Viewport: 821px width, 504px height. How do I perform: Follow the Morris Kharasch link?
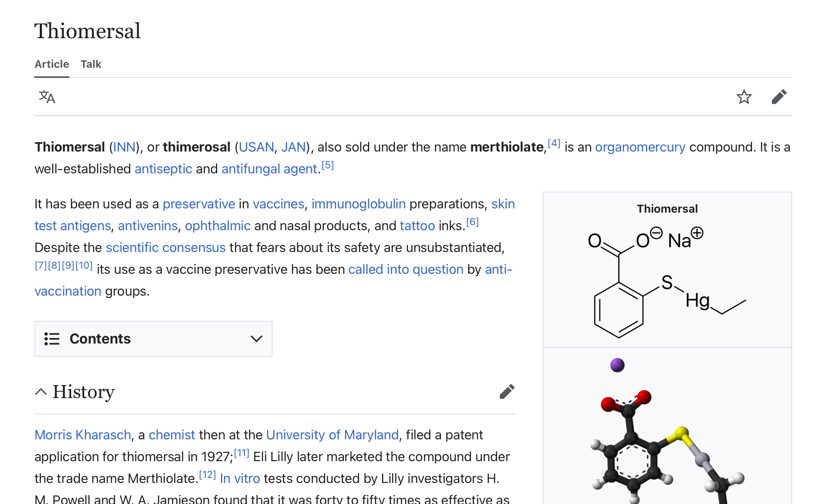tap(83, 435)
